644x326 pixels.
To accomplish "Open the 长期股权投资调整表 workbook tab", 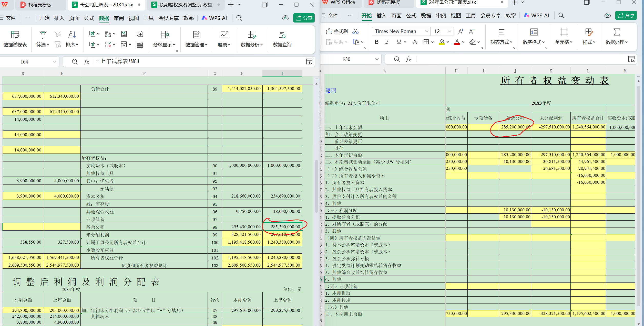I will [186, 5].
